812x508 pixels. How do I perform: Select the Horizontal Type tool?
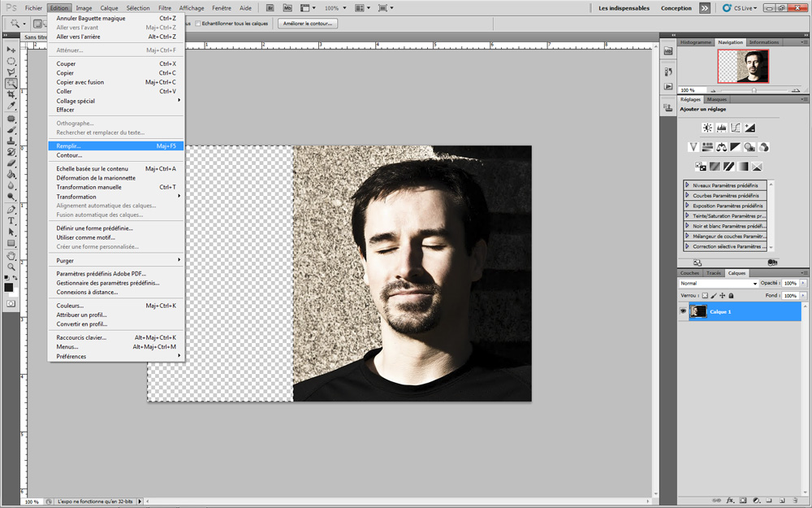11,221
